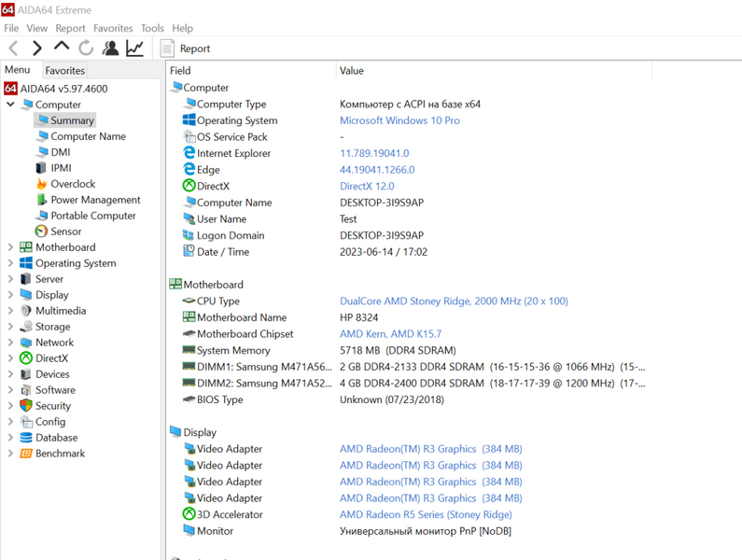742x560 pixels.
Task: Click the Security shield icon
Action: pos(26,406)
